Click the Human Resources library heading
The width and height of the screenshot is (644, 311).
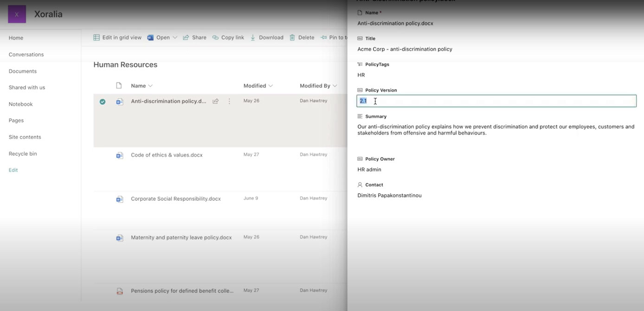pyautogui.click(x=125, y=65)
